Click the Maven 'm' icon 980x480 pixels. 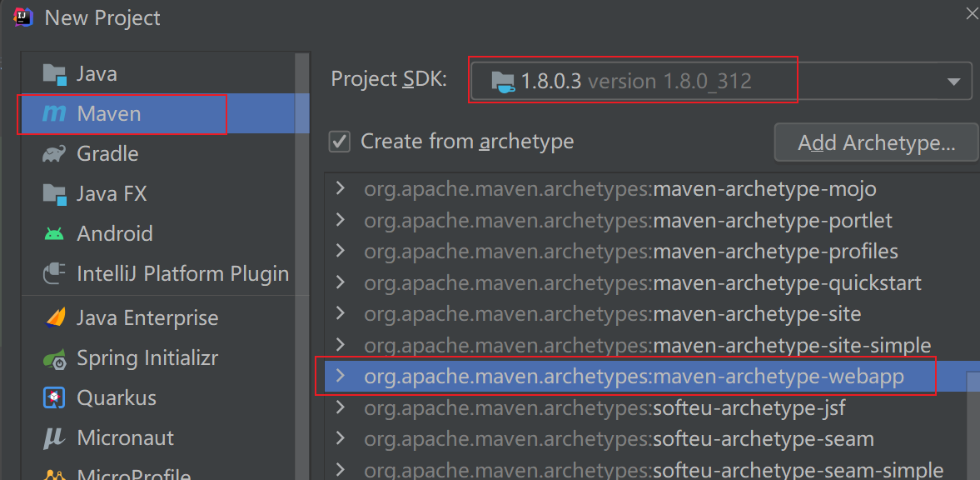click(54, 114)
